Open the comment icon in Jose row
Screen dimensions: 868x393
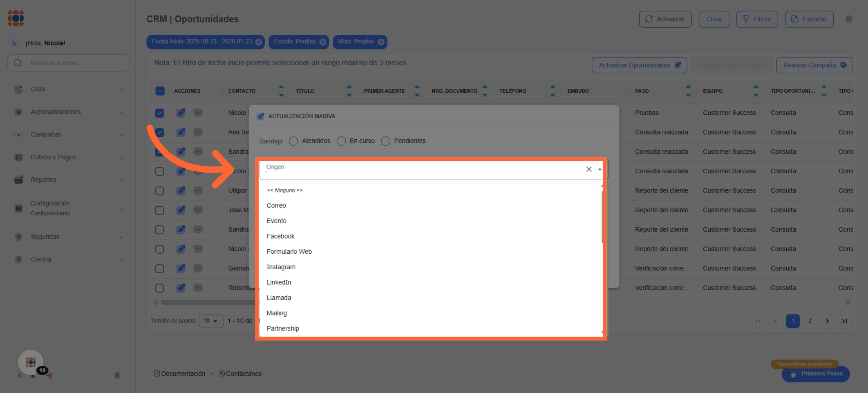198,210
